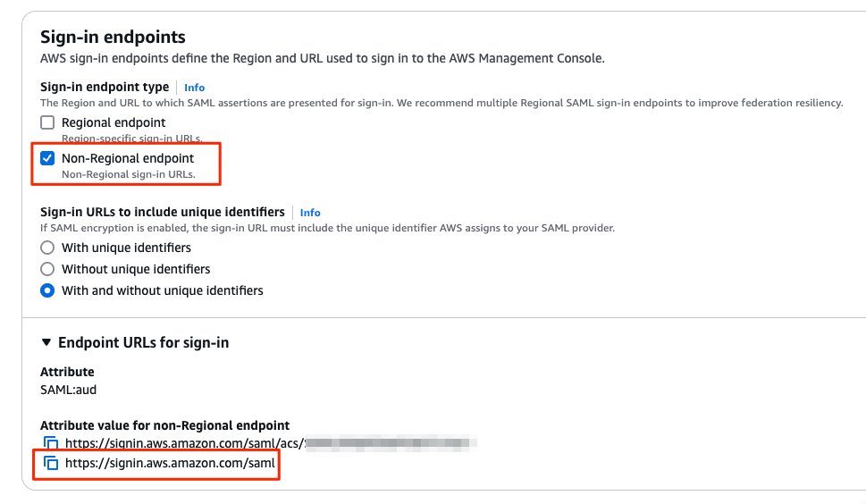The width and height of the screenshot is (866, 504).
Task: Open Info link beside Sign-in endpoint type
Action: [195, 88]
